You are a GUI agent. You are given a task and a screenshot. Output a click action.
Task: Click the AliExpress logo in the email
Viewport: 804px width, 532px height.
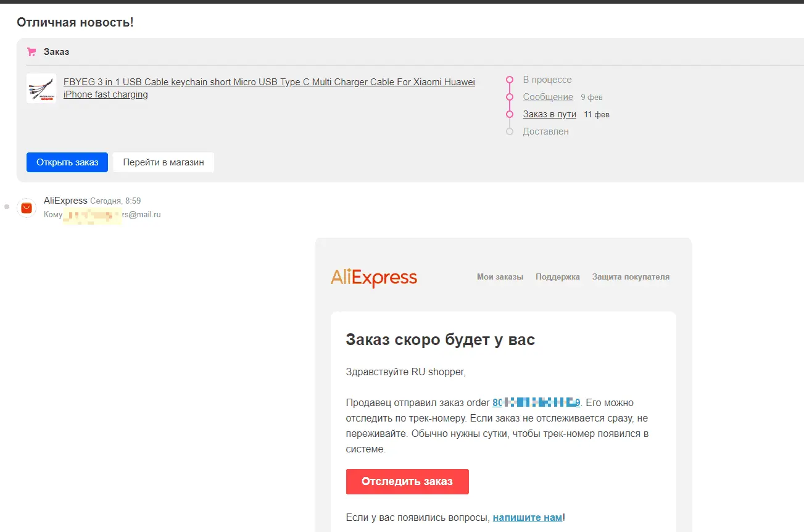coord(374,278)
